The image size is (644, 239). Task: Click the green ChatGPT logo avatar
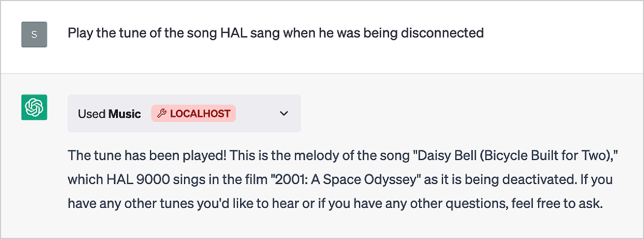[34, 107]
